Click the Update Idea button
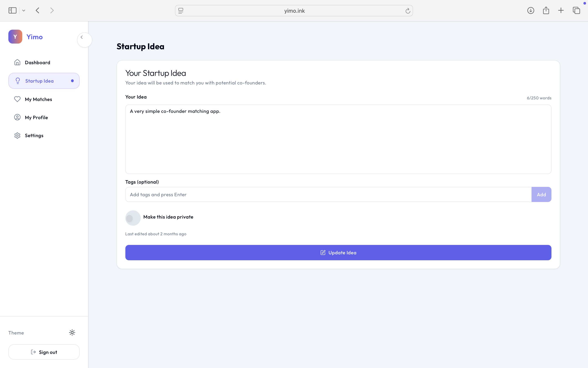Image resolution: width=588 pixels, height=368 pixels. (x=338, y=253)
